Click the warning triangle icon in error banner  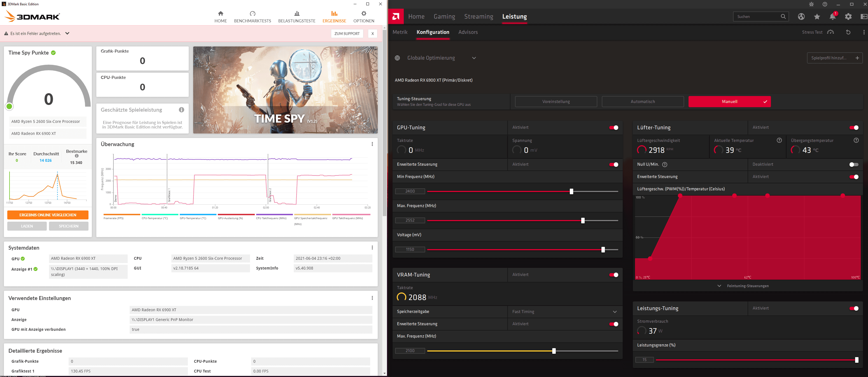coord(6,34)
